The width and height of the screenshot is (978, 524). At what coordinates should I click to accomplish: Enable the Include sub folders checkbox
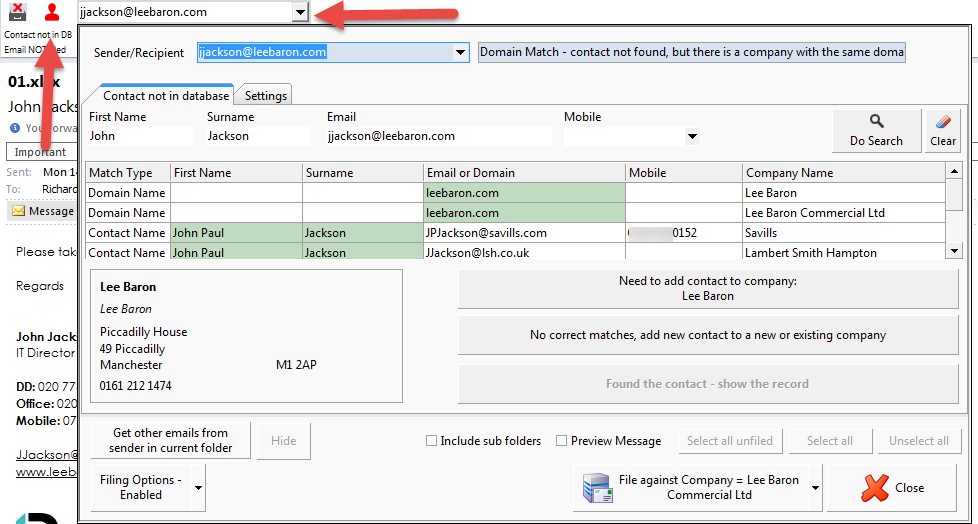432,441
